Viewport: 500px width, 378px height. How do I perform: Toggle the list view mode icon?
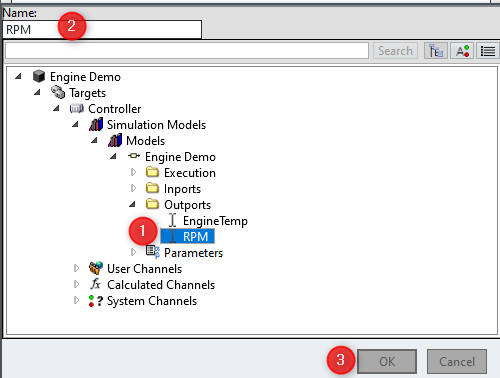pyautogui.click(x=488, y=51)
